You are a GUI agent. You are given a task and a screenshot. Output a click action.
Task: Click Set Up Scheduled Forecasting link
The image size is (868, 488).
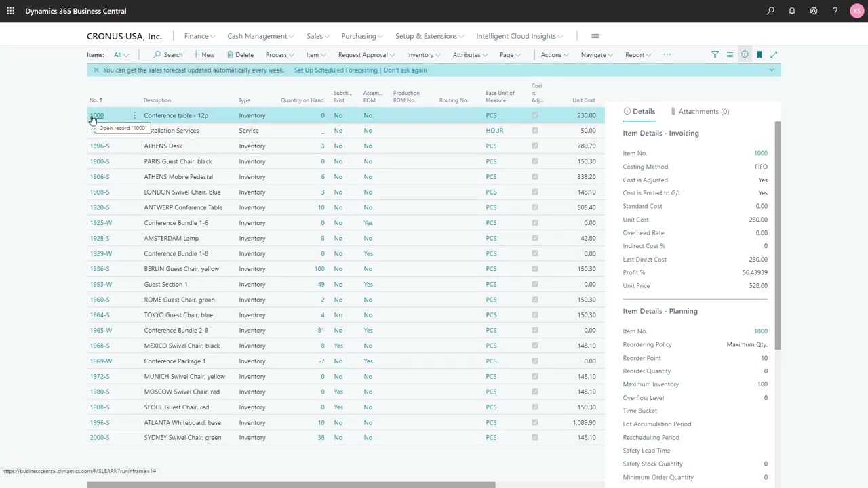tap(336, 70)
